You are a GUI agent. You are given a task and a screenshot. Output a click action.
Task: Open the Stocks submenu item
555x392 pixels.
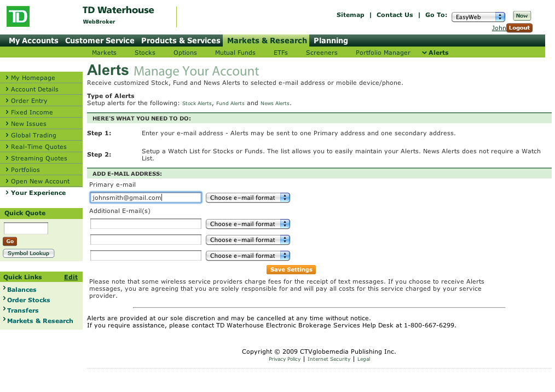[144, 53]
